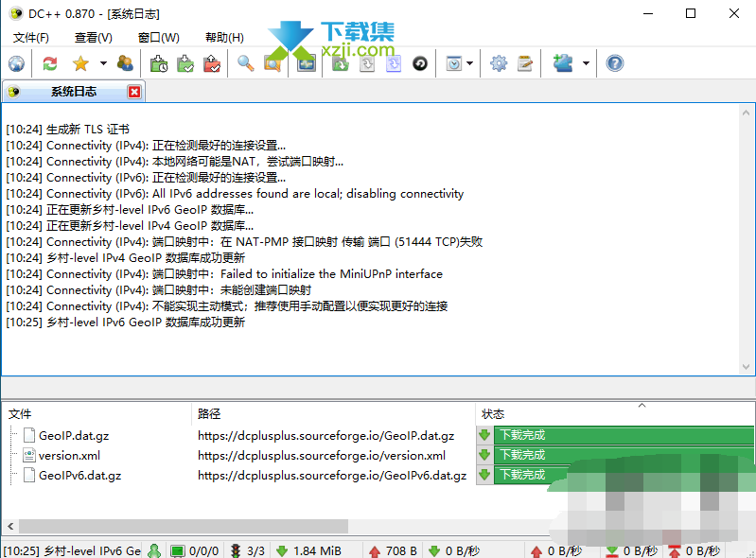Click the GeoIPv6.dat.gz sourceforge URL path

pos(332,476)
